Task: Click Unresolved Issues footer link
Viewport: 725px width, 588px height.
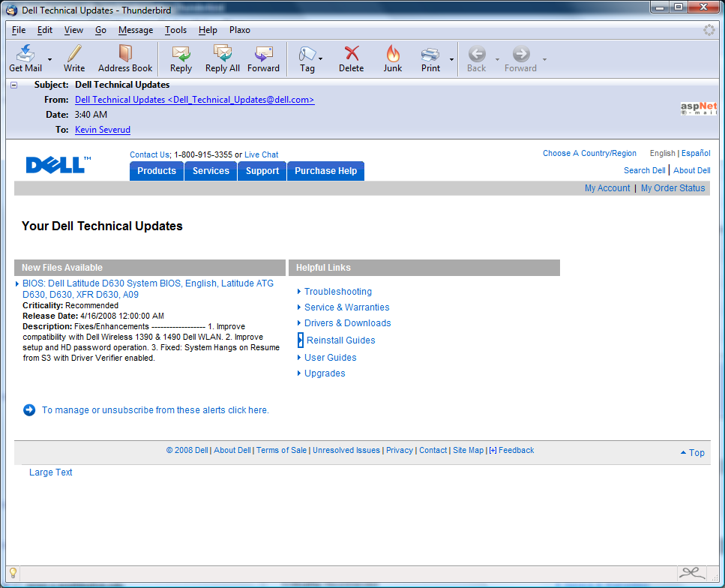Action: [x=346, y=450]
